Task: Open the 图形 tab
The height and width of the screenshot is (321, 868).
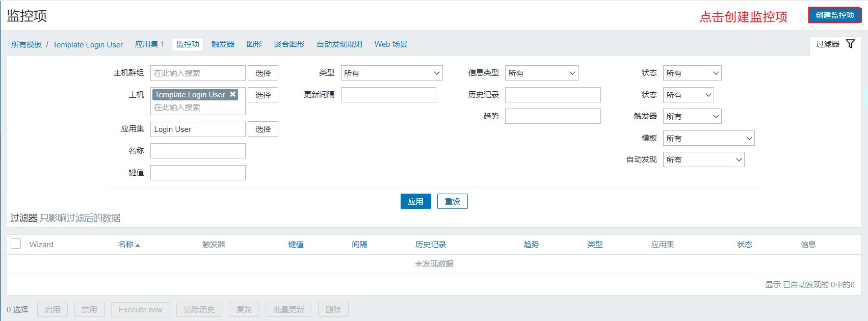Action: (254, 44)
